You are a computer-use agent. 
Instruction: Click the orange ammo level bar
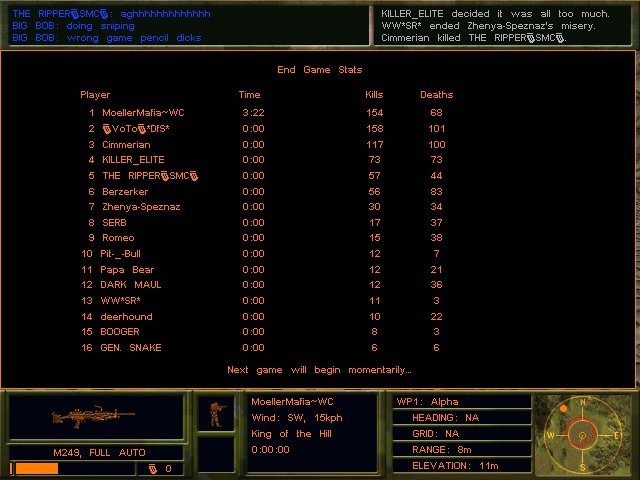coord(36,468)
